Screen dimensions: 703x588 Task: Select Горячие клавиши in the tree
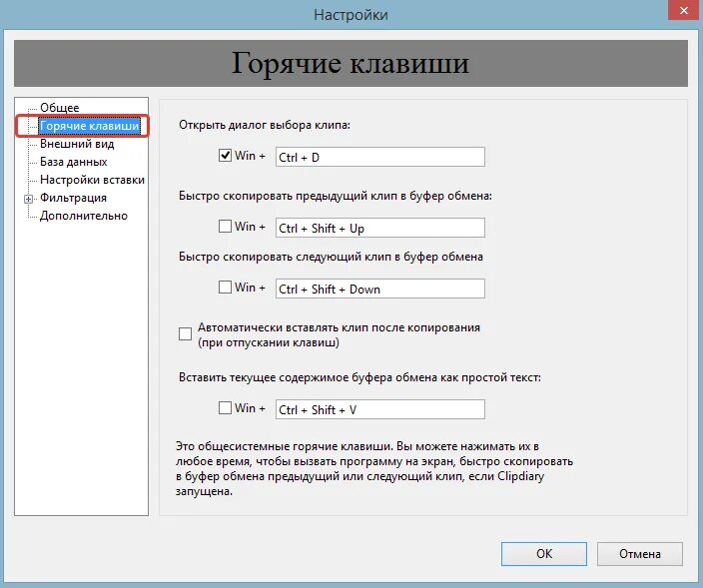click(x=89, y=126)
